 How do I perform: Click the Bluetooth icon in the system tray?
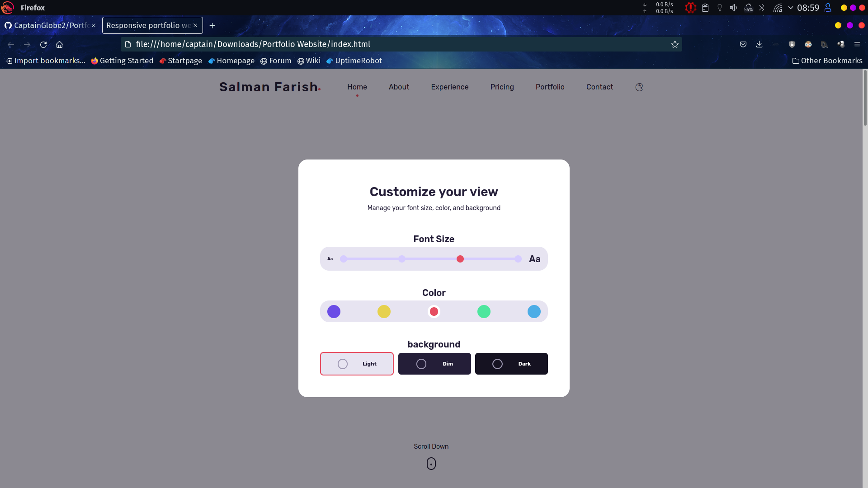763,8
